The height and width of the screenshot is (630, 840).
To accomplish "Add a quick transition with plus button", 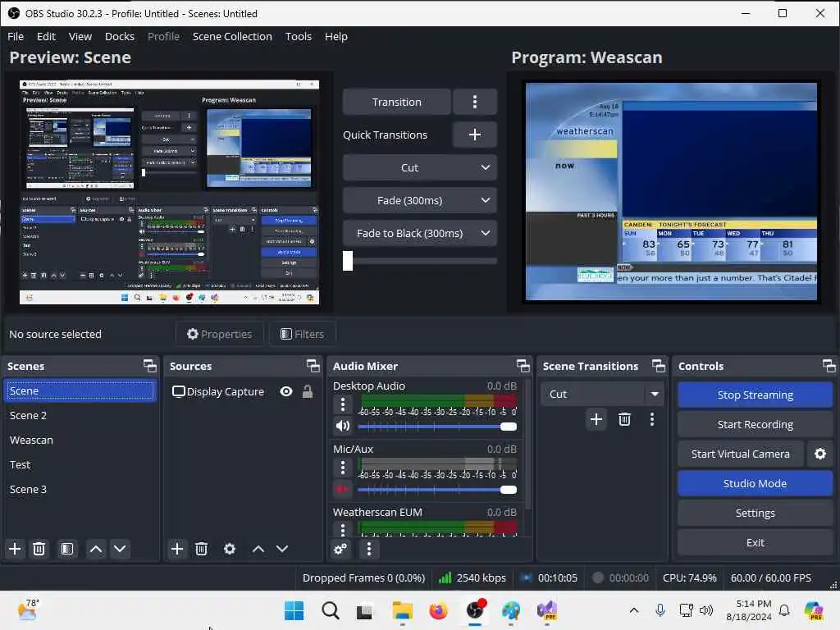I will pyautogui.click(x=475, y=135).
